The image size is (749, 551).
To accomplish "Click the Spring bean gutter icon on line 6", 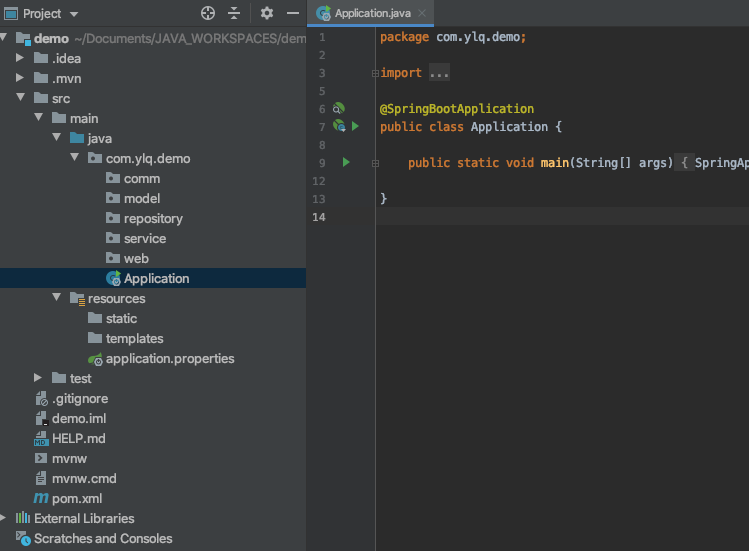I will [338, 108].
